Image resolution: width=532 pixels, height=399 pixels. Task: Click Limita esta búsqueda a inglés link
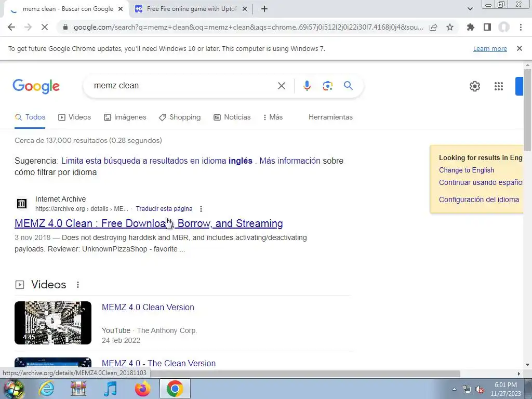tap(157, 161)
